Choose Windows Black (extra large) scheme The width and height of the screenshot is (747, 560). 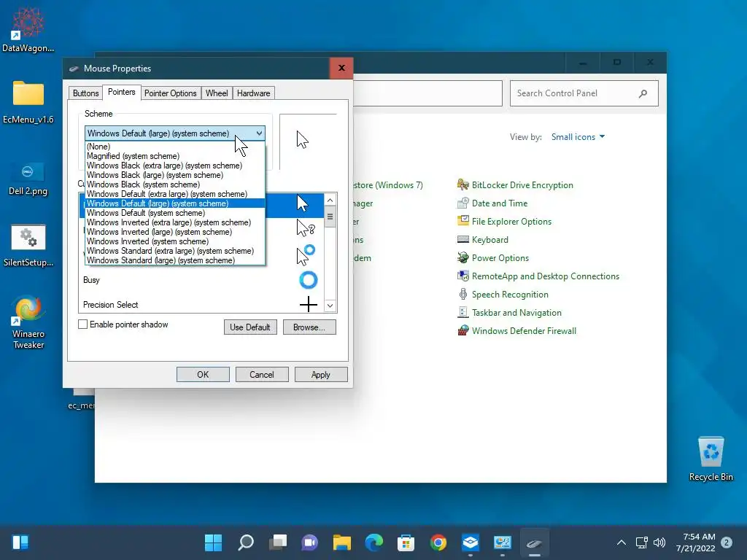pos(174,166)
